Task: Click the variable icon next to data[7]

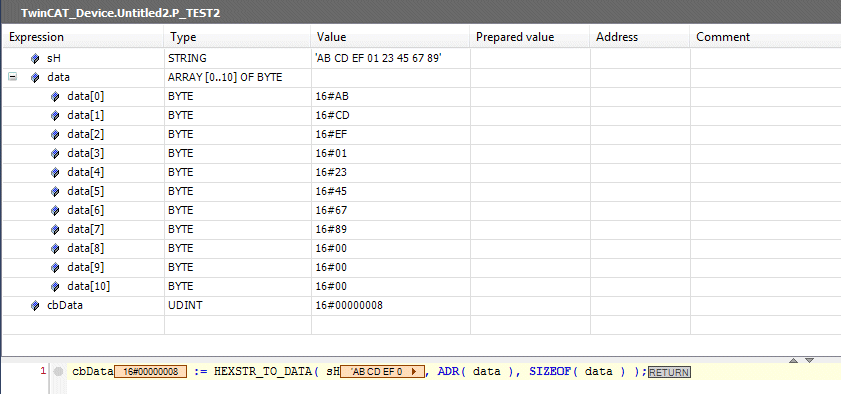Action: point(55,229)
